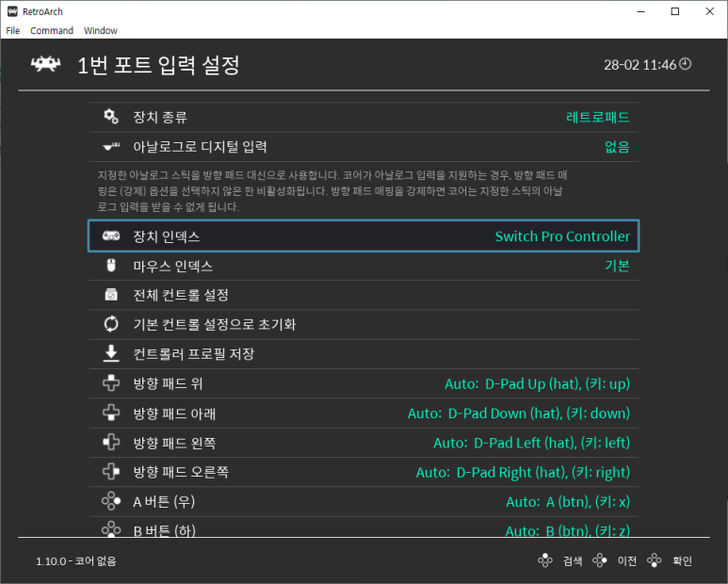The height and width of the screenshot is (584, 728).
Task: Click the RetroArch invader logo in header
Action: 45,64
